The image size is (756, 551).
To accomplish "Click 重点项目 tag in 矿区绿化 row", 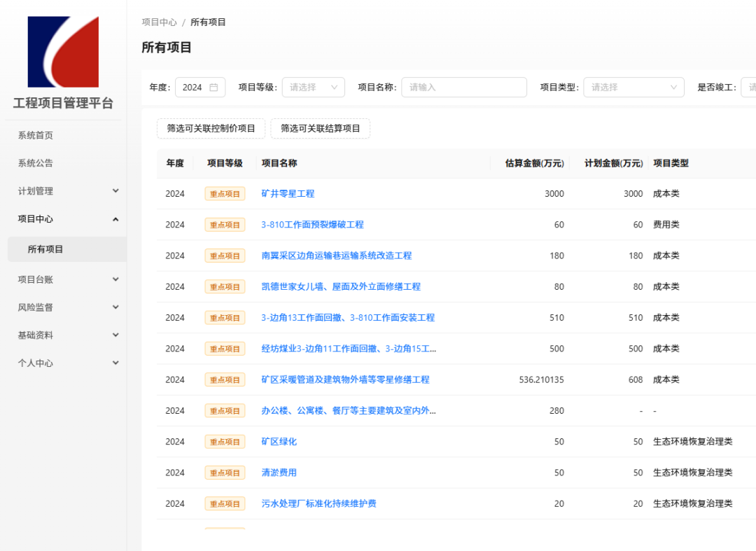I will click(x=225, y=442).
